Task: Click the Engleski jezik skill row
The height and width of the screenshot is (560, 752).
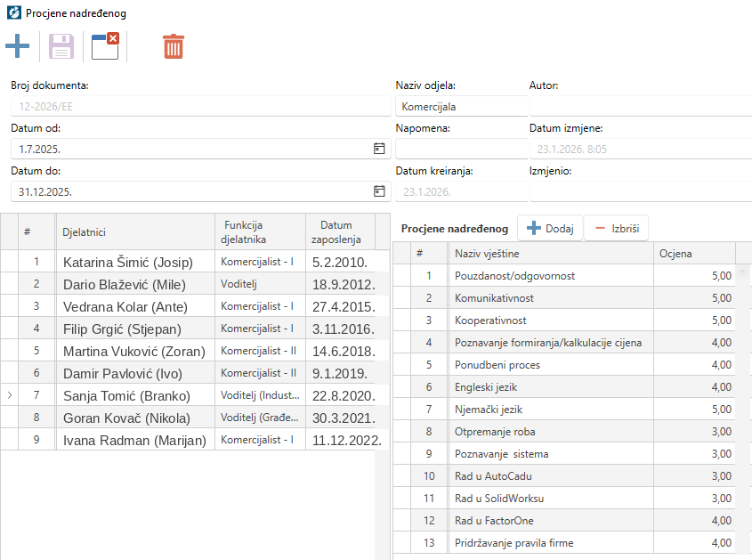Action: point(564,386)
